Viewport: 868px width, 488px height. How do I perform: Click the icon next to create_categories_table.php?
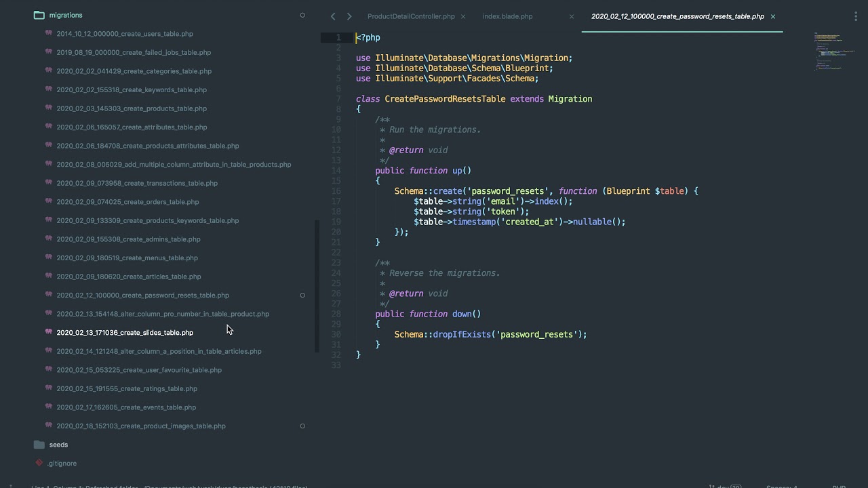pyautogui.click(x=49, y=70)
